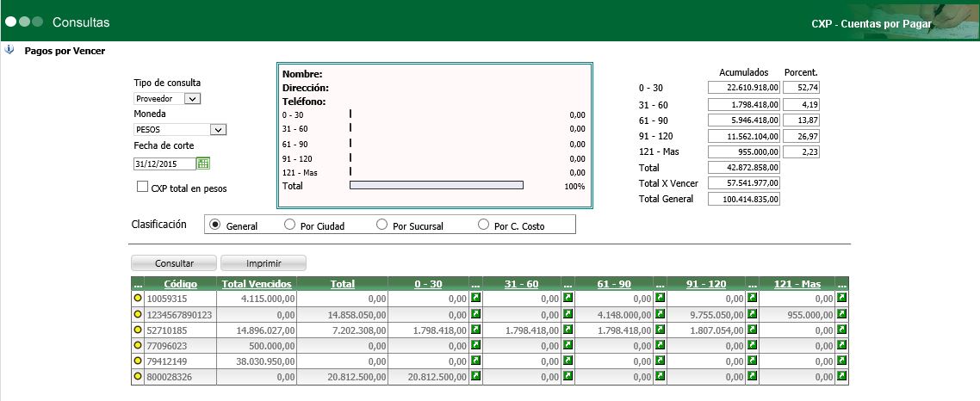Open the calendar picker beside Fecha de corte
This screenshot has width=980, height=401.
[x=203, y=163]
